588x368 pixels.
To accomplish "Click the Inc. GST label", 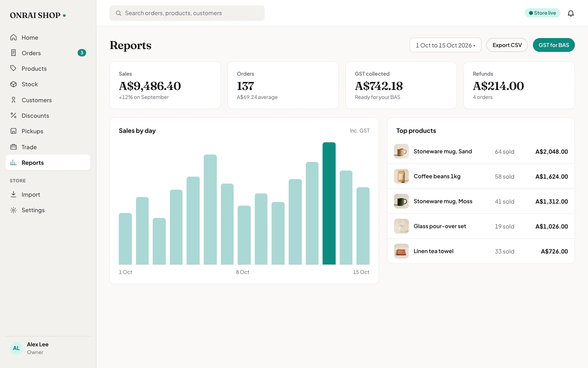I will (360, 131).
